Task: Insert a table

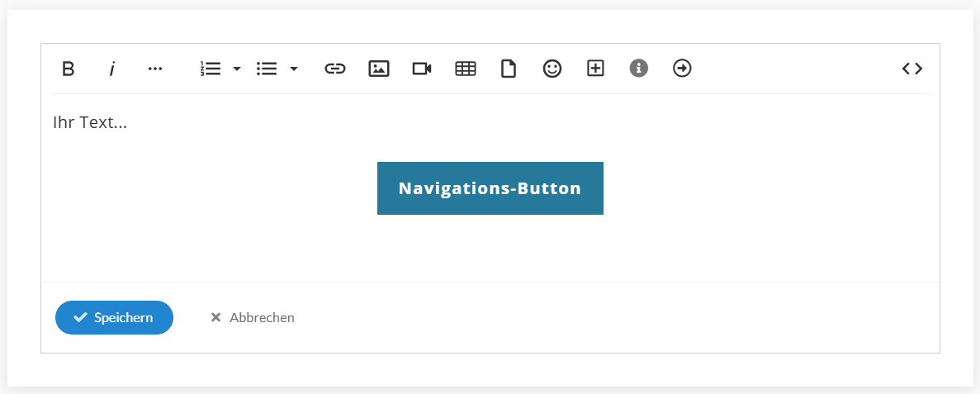Action: (x=466, y=69)
